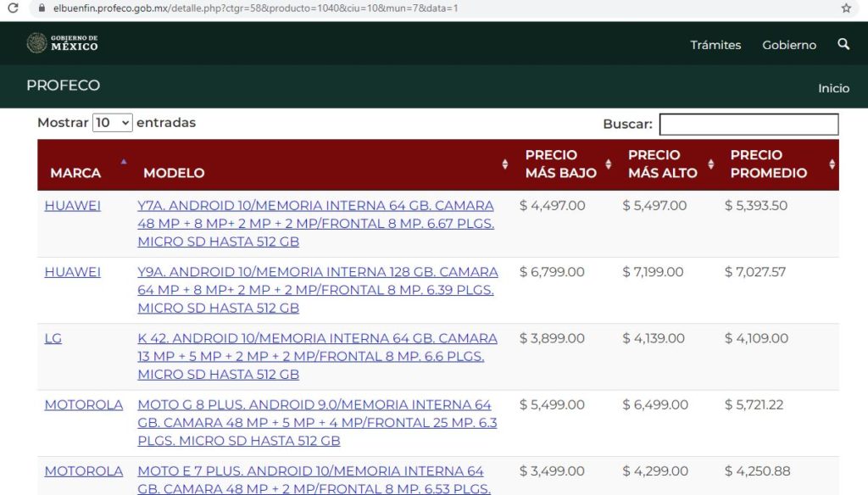868x495 pixels.
Task: Select the highest price $ 4,139.00
Action: coord(654,338)
